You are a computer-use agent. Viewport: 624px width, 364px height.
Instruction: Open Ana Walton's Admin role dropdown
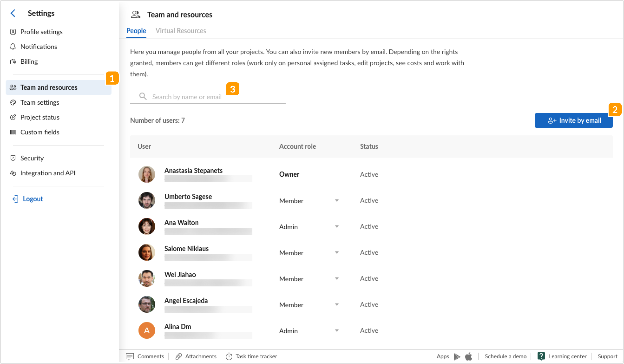click(337, 226)
